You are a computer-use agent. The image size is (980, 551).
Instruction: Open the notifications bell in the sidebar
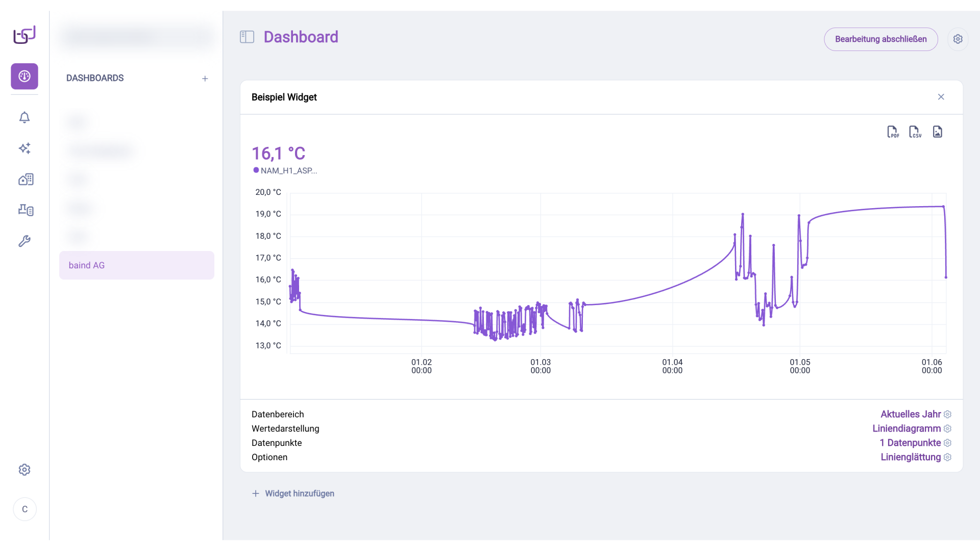point(24,117)
